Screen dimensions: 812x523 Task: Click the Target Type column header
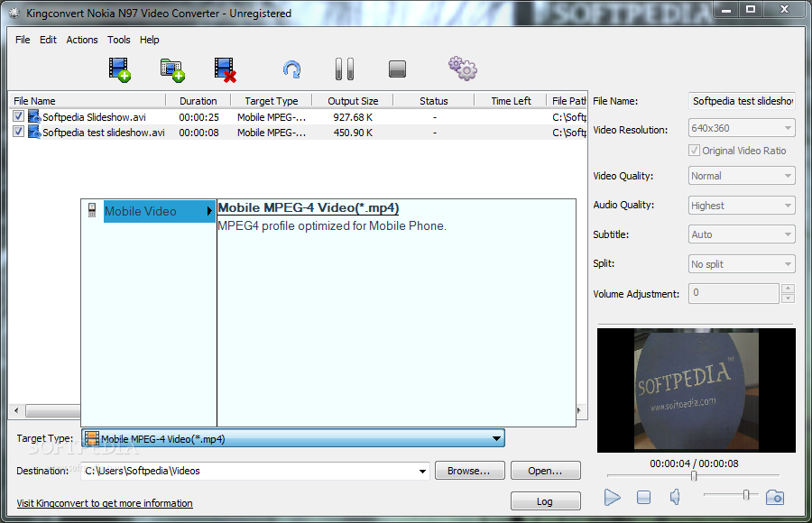272,101
